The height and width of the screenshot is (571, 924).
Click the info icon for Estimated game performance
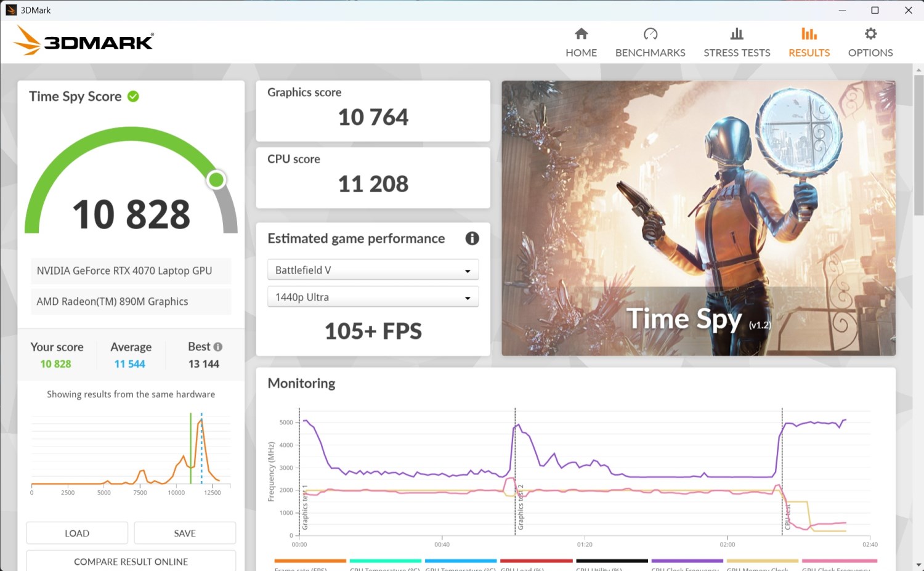click(x=472, y=238)
